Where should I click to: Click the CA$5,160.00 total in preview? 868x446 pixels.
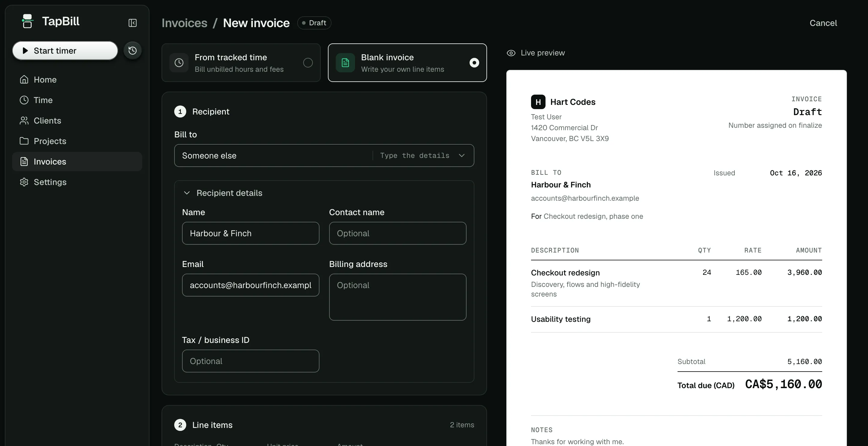[783, 384]
